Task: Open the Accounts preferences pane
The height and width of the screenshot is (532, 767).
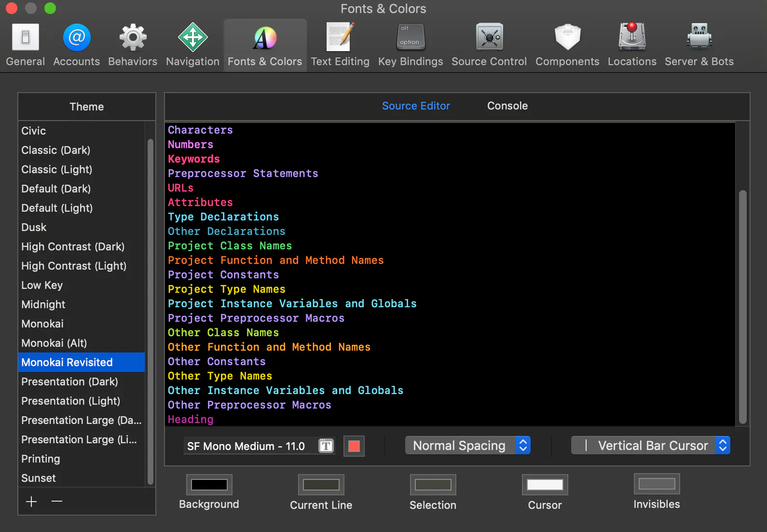Action: (x=77, y=44)
